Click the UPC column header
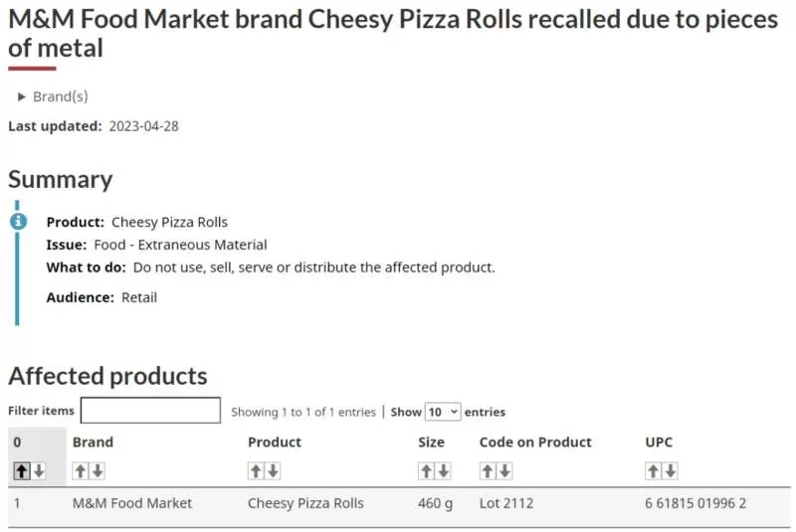Screen dimensions: 796x532 (659, 442)
